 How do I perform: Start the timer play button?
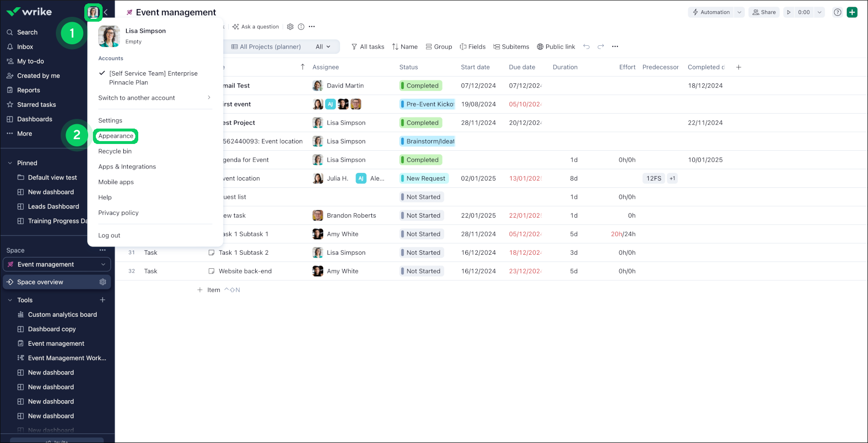click(x=789, y=13)
